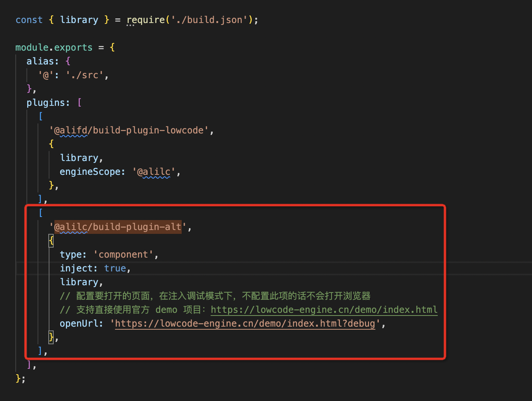Click the 'true' value of inject
532x401 pixels.
click(115, 268)
